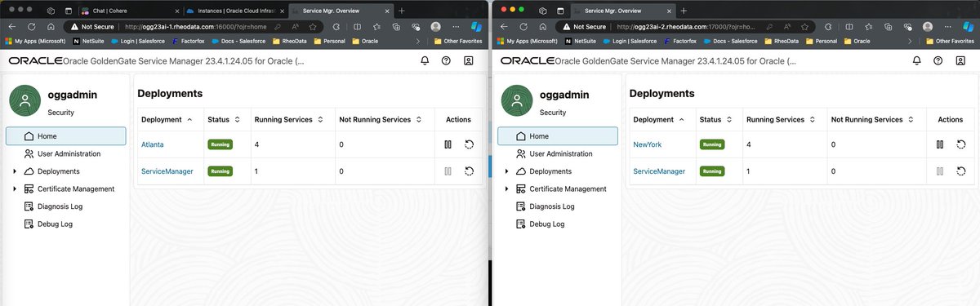Viewport: 980px width, 306px height.
Task: Open help icon in left GoldenGate window
Action: [446, 60]
